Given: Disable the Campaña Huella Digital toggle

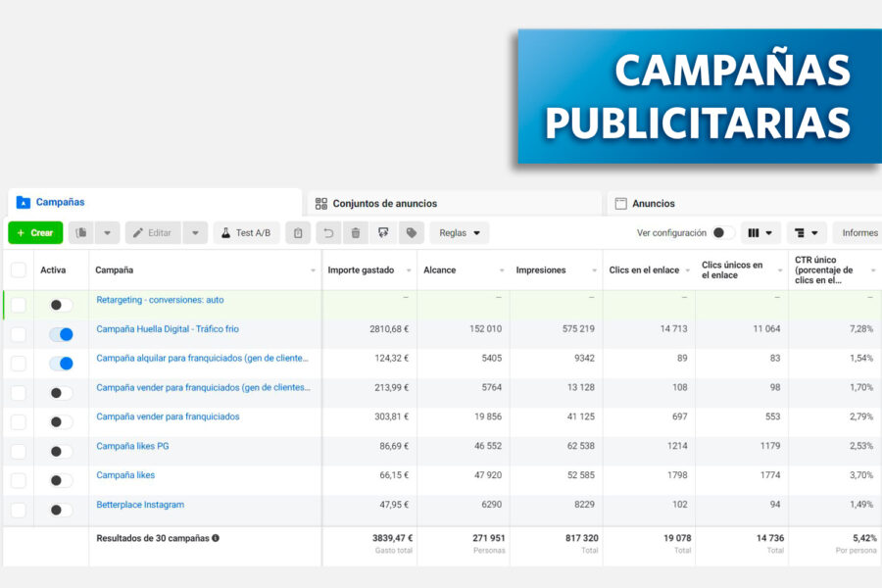Looking at the screenshot, I should click(61, 333).
